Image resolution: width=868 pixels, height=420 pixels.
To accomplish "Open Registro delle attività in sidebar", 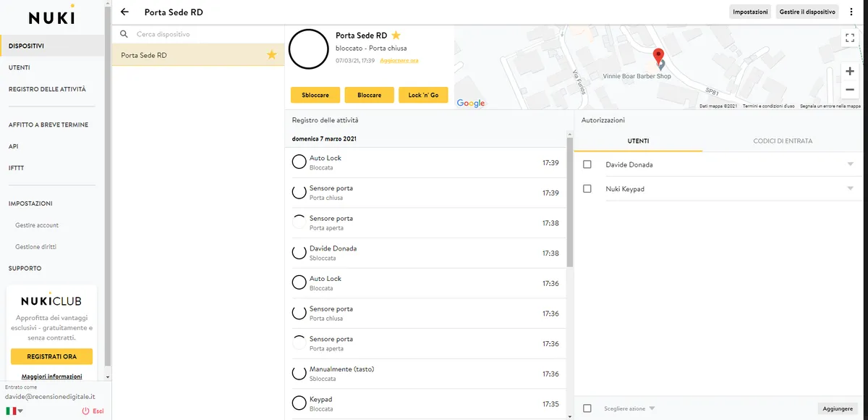I will click(x=47, y=89).
